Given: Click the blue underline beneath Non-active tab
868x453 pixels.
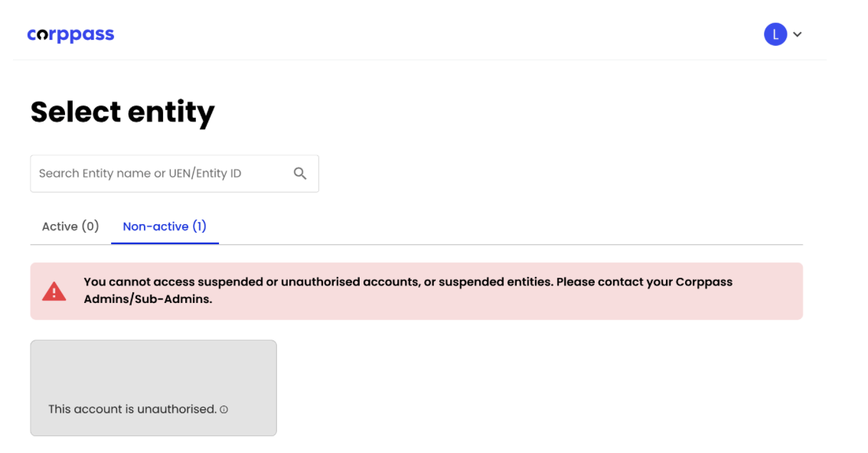Looking at the screenshot, I should [165, 243].
